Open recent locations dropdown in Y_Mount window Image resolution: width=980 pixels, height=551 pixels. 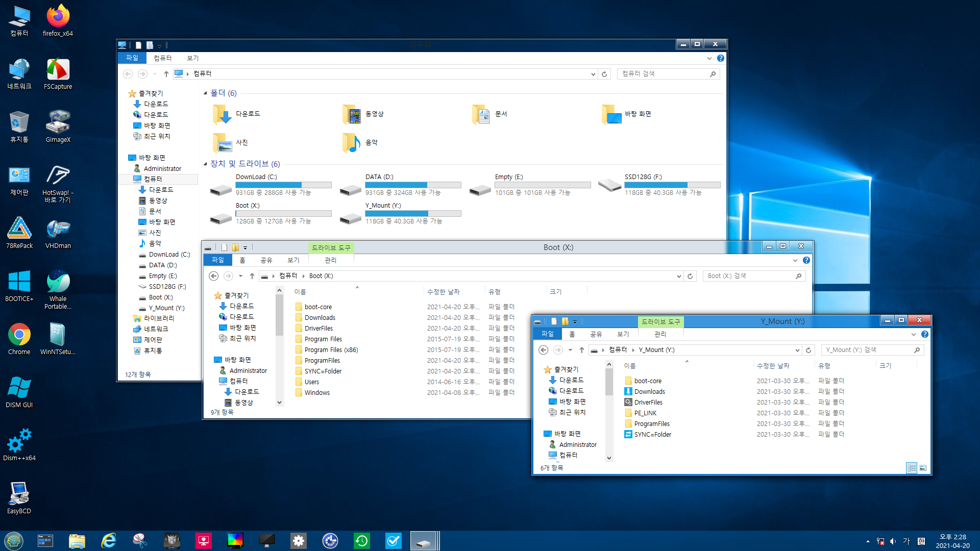pyautogui.click(x=570, y=350)
